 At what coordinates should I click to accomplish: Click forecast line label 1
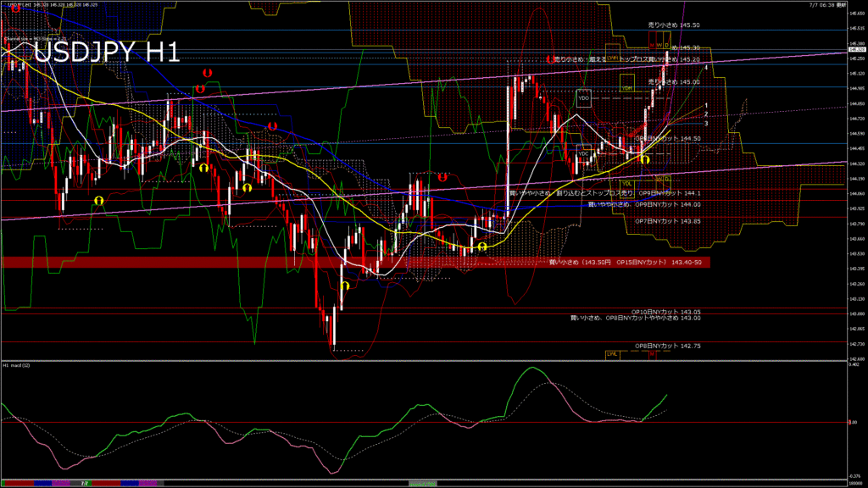click(x=706, y=105)
